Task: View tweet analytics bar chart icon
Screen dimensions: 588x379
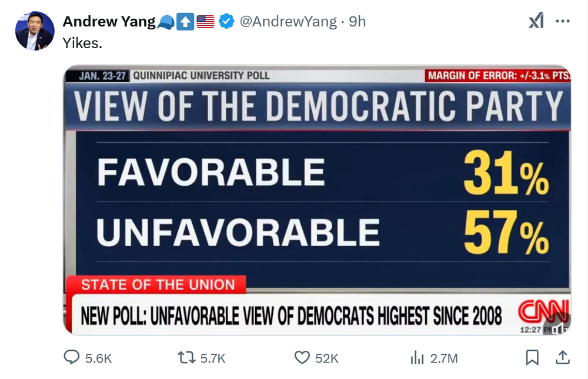Action: [x=417, y=357]
